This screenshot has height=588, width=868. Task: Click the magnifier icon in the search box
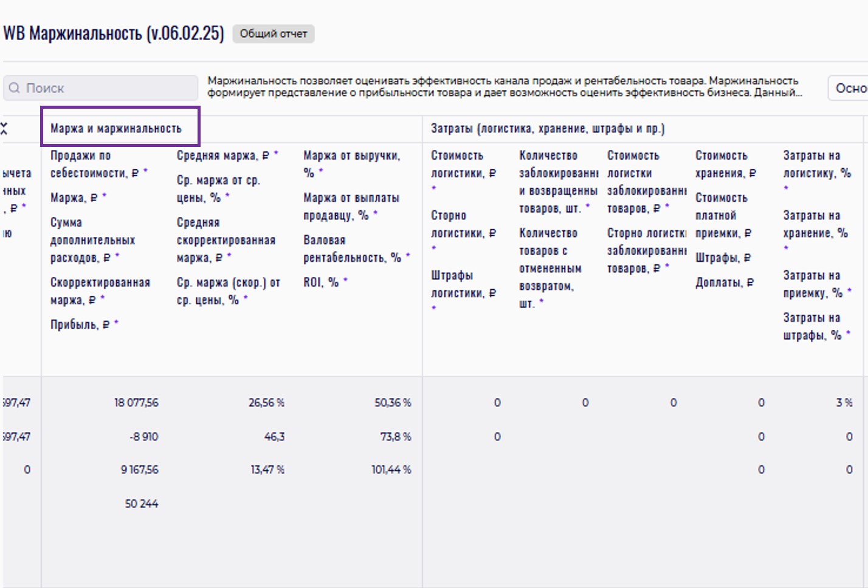(14, 88)
